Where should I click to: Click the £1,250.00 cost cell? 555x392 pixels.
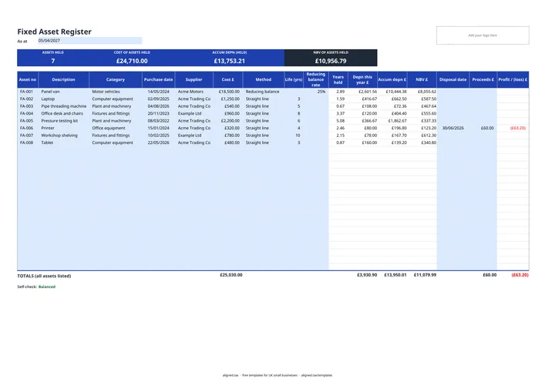tap(228, 99)
